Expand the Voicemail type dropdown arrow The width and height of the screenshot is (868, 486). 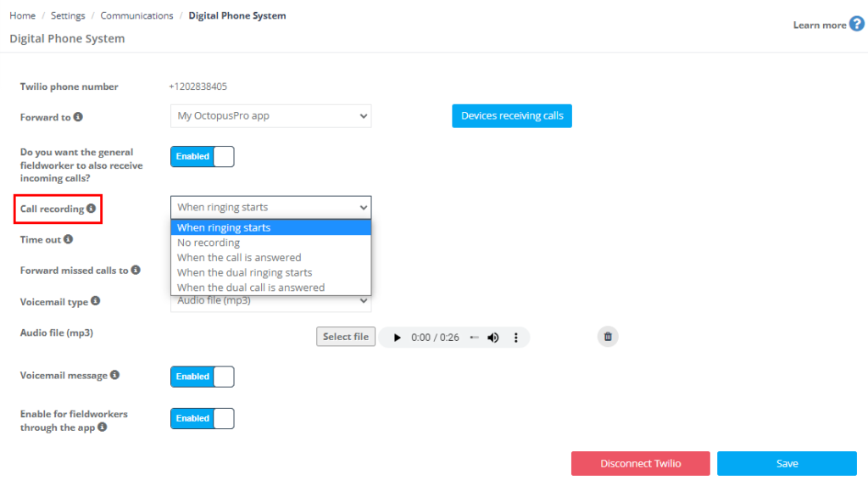tap(363, 301)
